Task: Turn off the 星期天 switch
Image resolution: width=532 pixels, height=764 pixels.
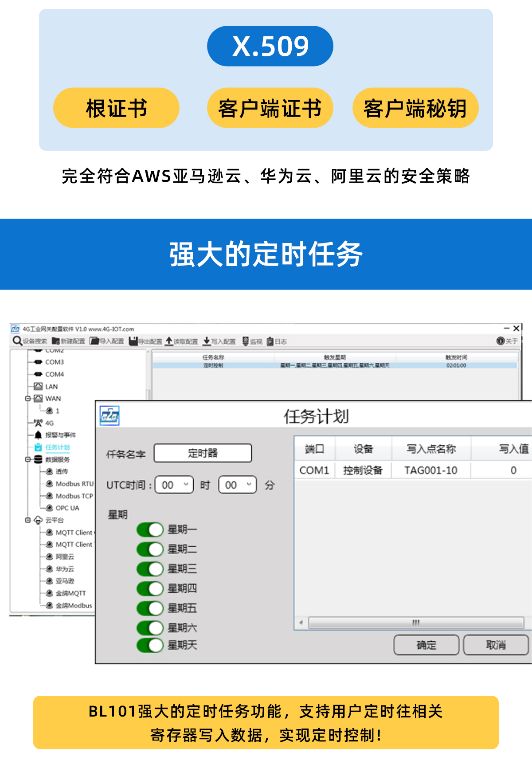Action: click(150, 645)
